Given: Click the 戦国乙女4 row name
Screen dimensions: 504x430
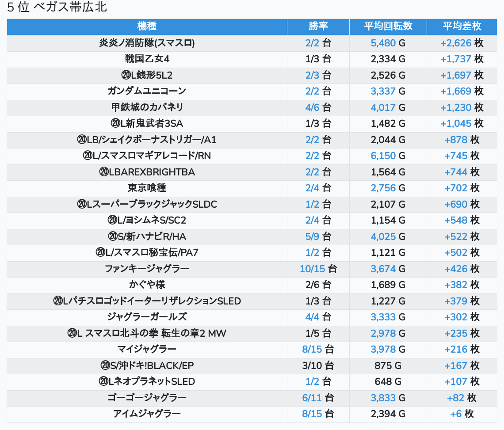Looking at the screenshot, I should click(x=147, y=59).
